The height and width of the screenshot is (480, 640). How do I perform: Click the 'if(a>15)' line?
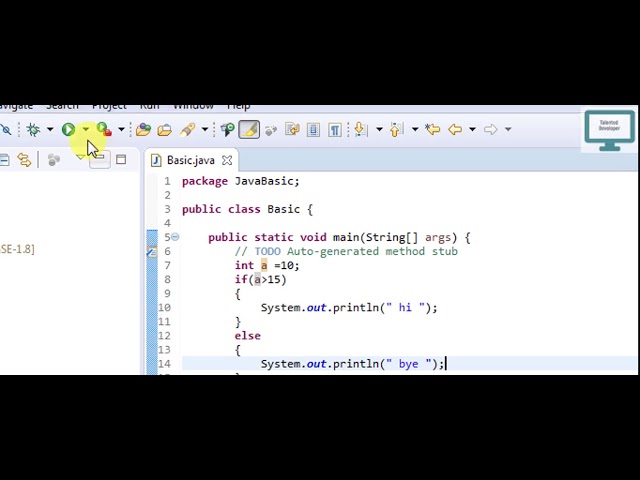[260, 280]
